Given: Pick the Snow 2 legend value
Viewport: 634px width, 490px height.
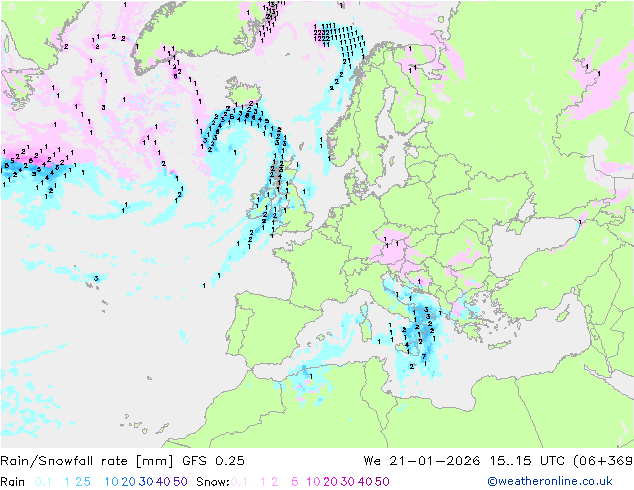Looking at the screenshot, I should pyautogui.click(x=275, y=482).
